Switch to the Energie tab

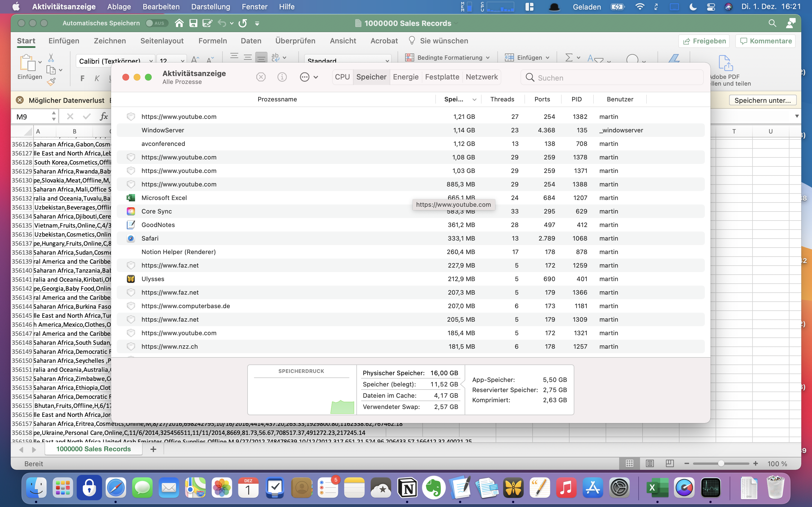[405, 77]
